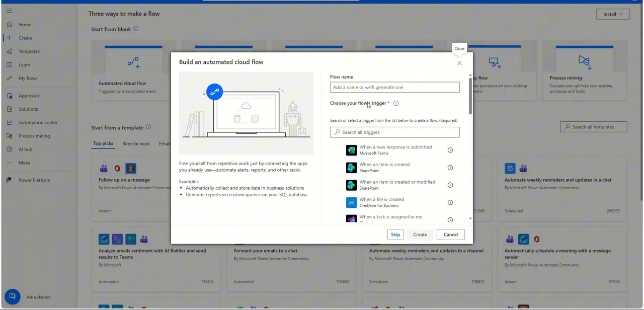The height and width of the screenshot is (310, 644).
Task: Open Templates in the sidebar
Action: 29,51
